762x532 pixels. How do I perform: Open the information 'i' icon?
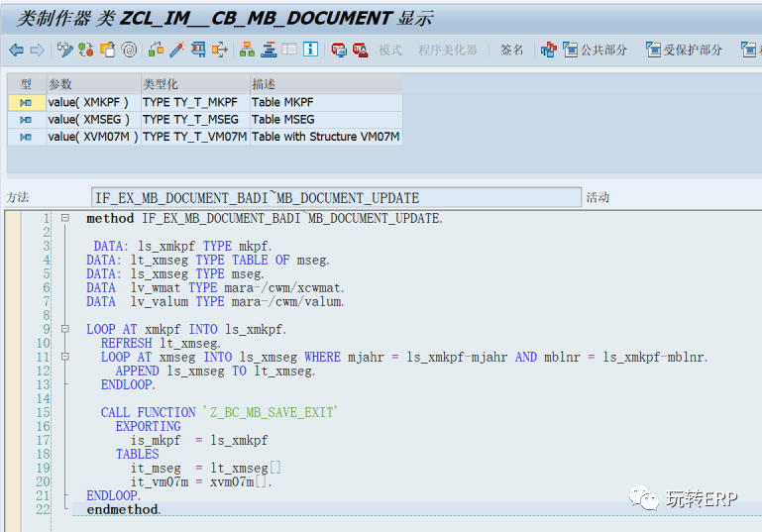coord(310,50)
